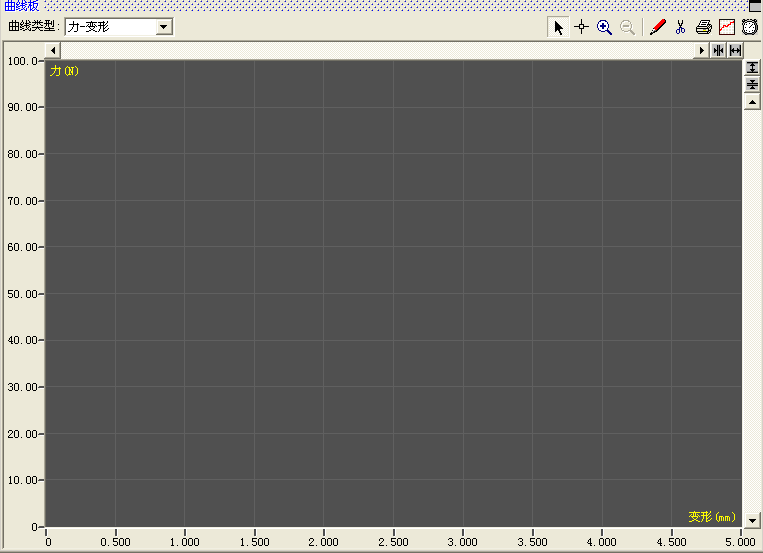Click the 2.000 x-axis value

pyautogui.click(x=323, y=542)
